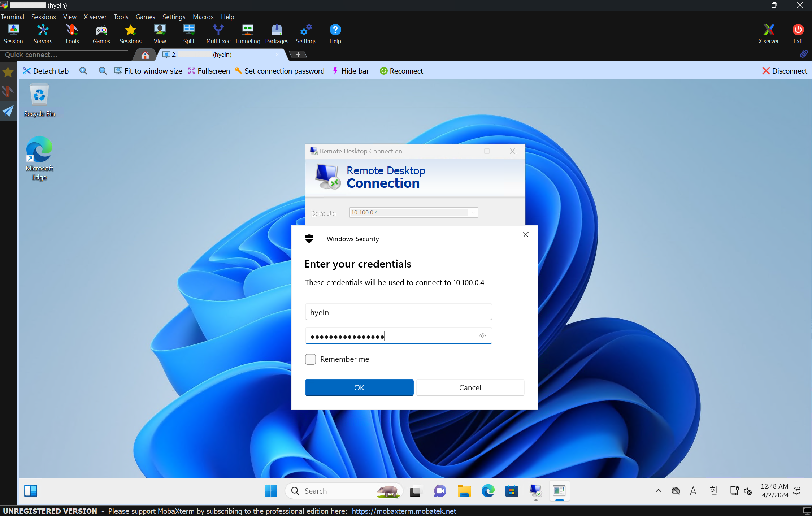Reveal password with the eye icon

point(482,336)
